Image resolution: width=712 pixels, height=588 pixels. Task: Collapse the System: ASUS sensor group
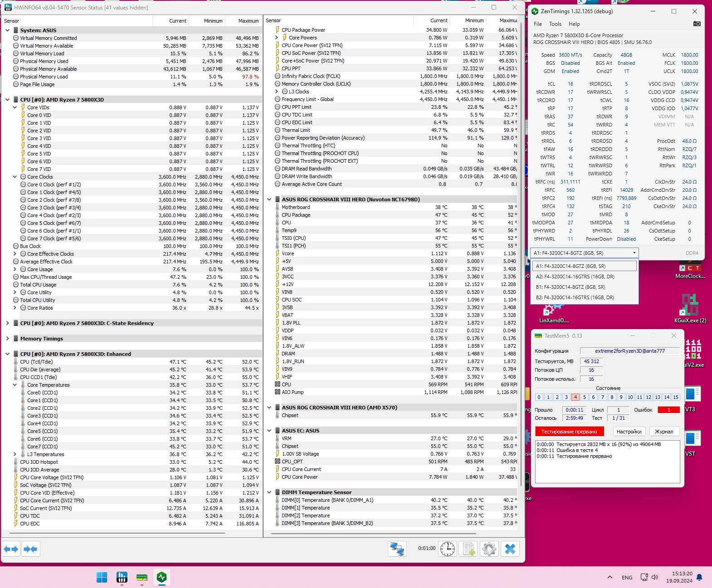pos(7,30)
